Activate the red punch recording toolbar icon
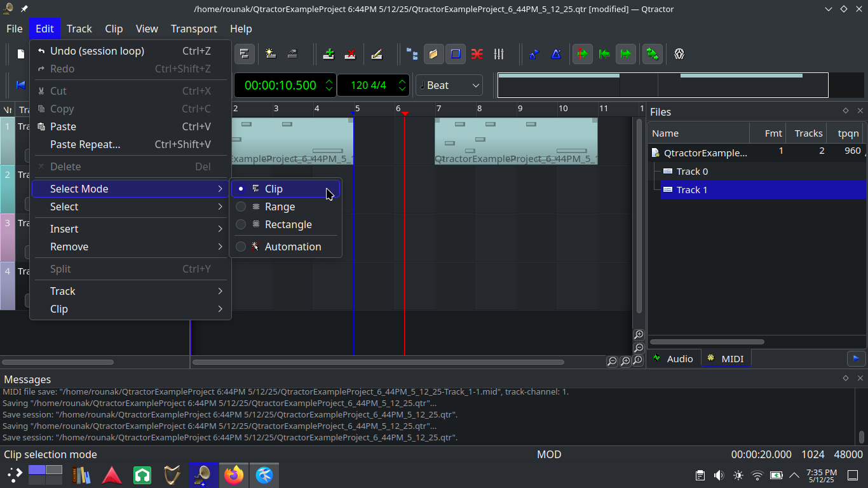 pyautogui.click(x=583, y=54)
